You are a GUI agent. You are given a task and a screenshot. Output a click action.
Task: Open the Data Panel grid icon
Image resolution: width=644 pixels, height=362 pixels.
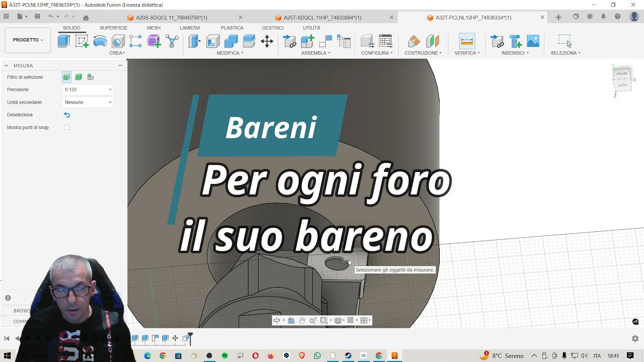[x=6, y=17]
